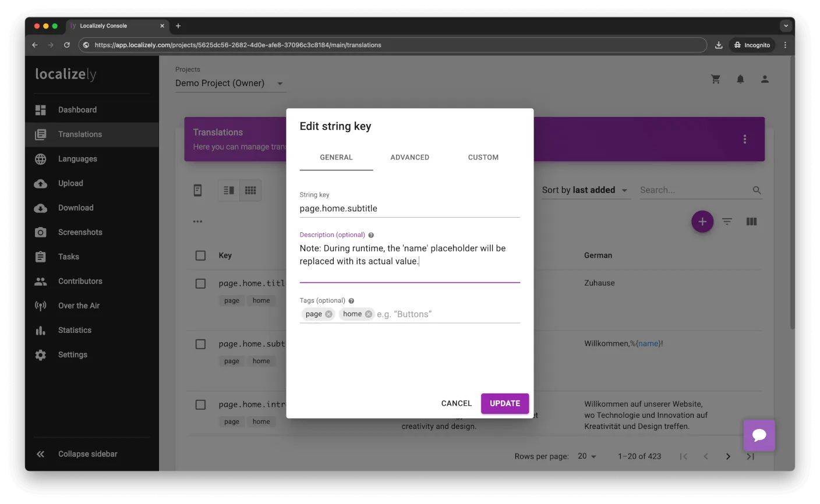The height and width of the screenshot is (504, 820).
Task: Open Screenshots camera icon in sidebar
Action: [x=40, y=232]
